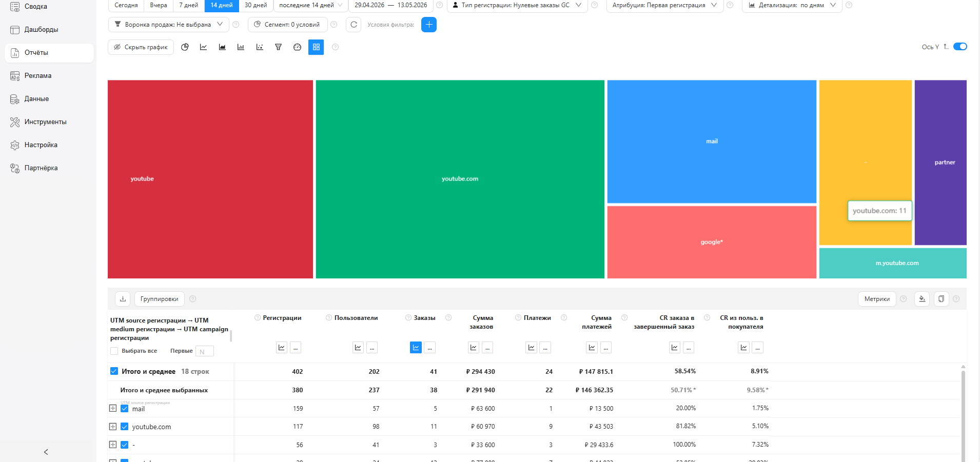Click the red youtube treemap block
Screen dimensions: 980x462
[210, 179]
